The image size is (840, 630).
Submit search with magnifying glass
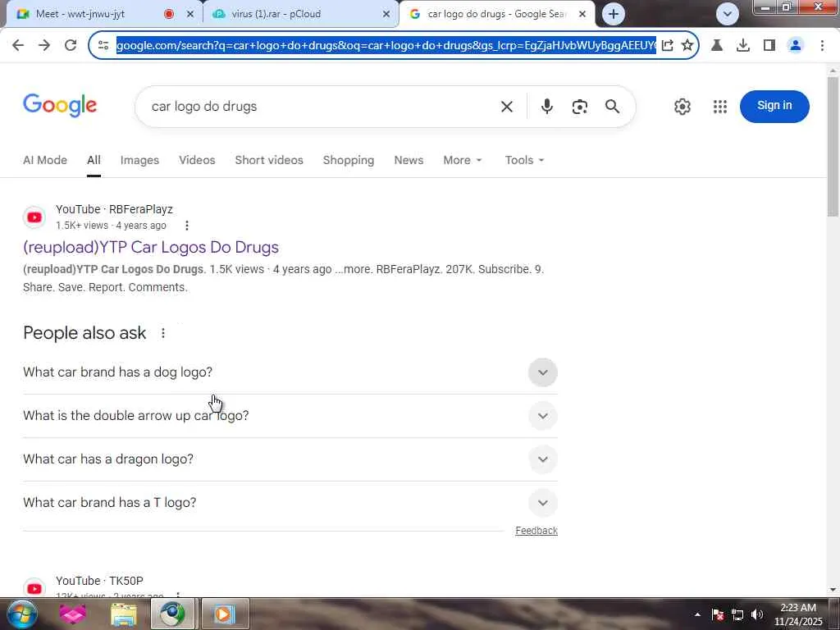pyautogui.click(x=612, y=107)
